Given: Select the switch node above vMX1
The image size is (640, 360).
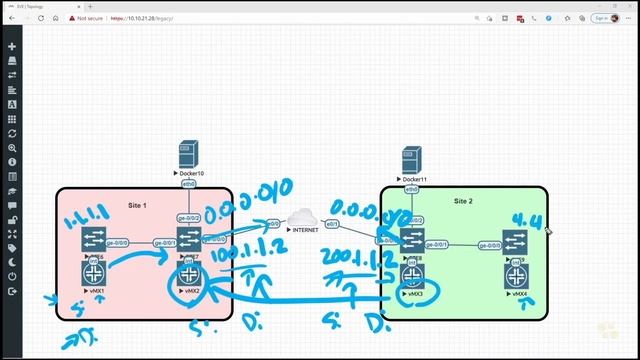Looking at the screenshot, I should pyautogui.click(x=94, y=240).
